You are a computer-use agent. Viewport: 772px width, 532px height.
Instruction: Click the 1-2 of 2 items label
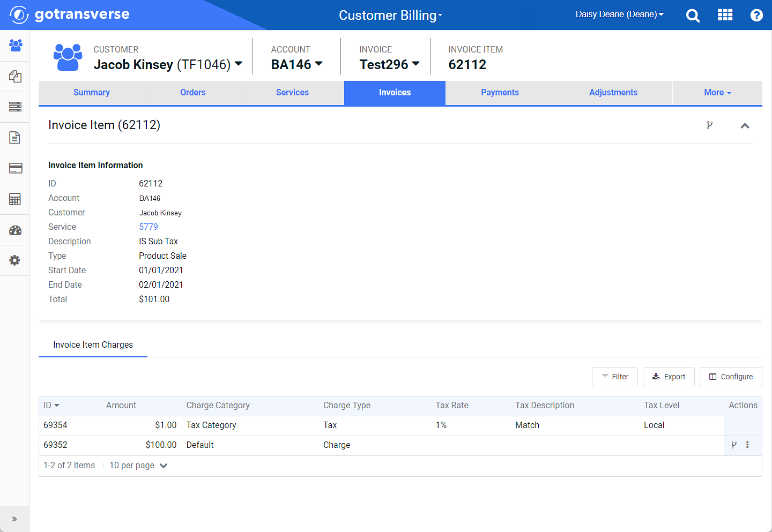point(69,466)
